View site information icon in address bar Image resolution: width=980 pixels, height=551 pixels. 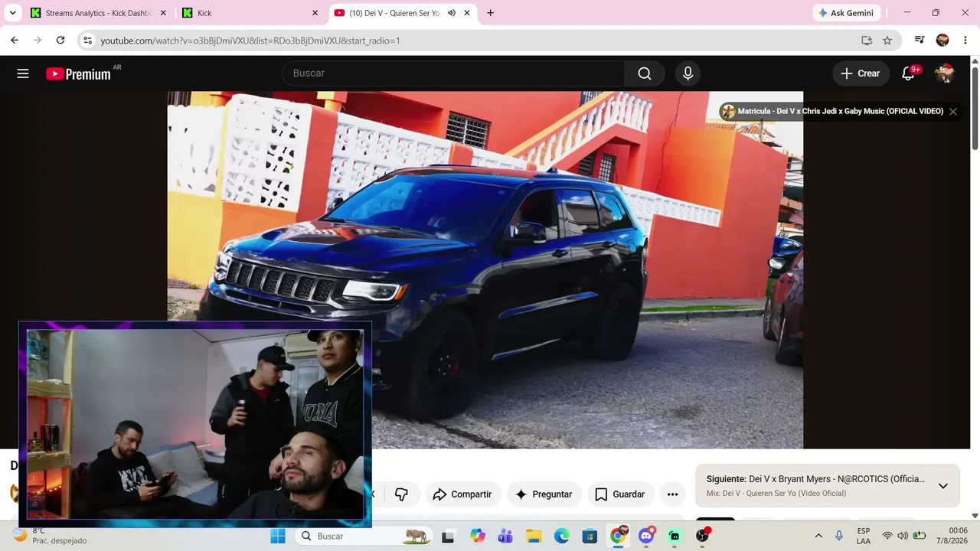tap(87, 41)
